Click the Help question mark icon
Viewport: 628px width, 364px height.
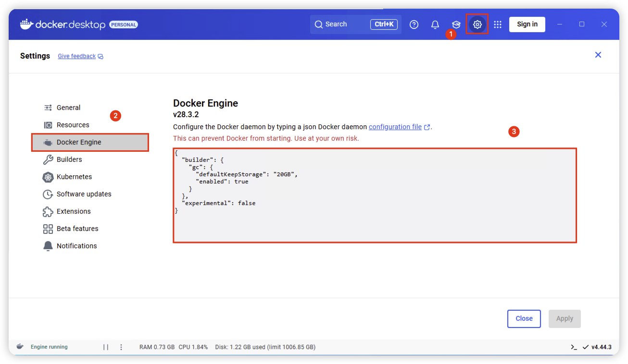tap(414, 24)
